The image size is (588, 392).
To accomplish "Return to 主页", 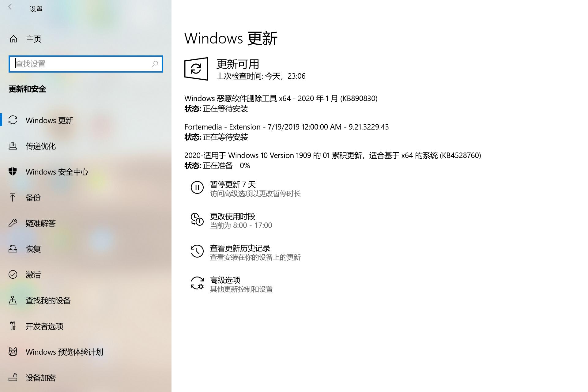I will (x=34, y=39).
